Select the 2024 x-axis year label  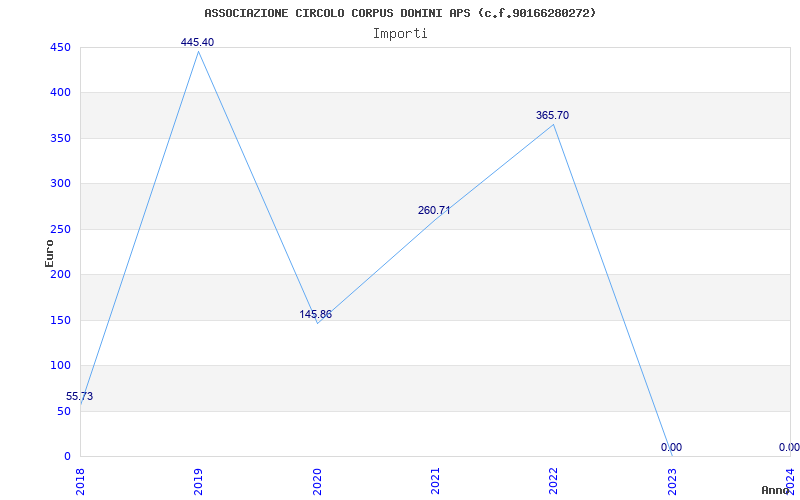click(790, 481)
